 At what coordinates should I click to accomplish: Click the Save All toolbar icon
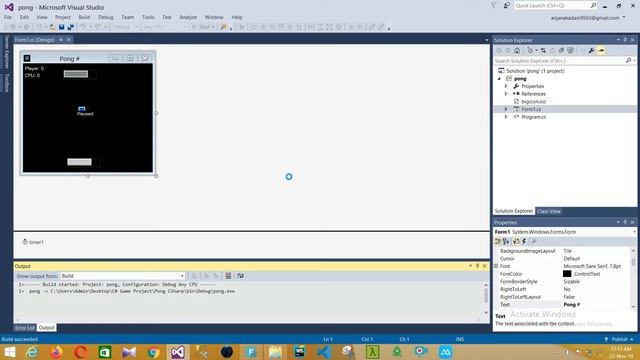click(x=71, y=27)
